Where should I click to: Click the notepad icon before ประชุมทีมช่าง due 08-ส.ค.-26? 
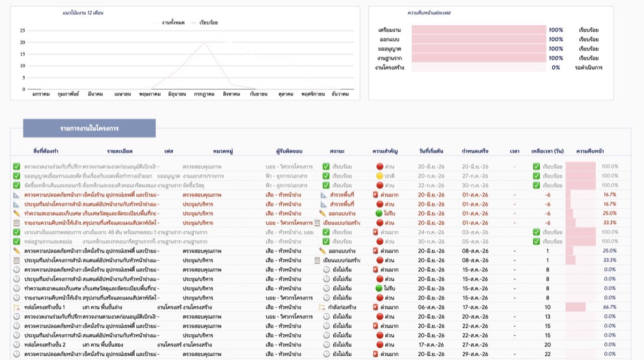[x=17, y=260]
